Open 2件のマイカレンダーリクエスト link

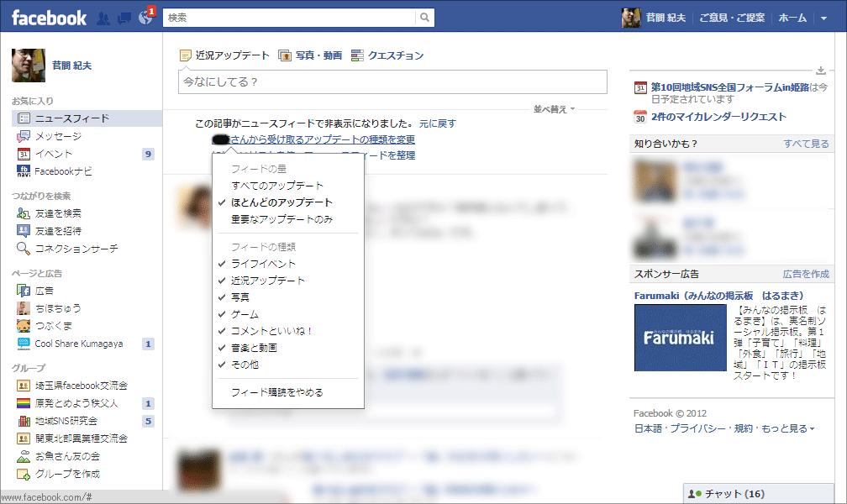pos(718,117)
